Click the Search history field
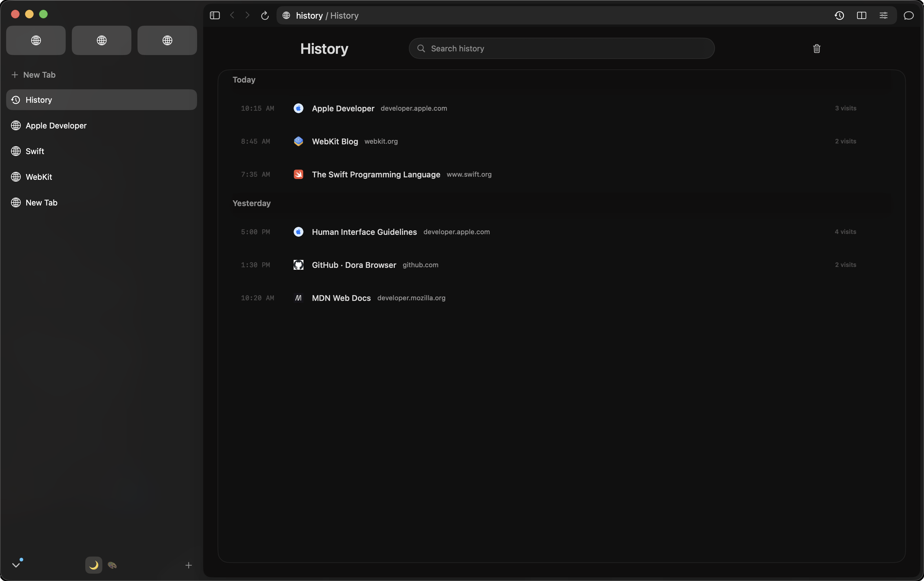The image size is (924, 581). tap(561, 48)
